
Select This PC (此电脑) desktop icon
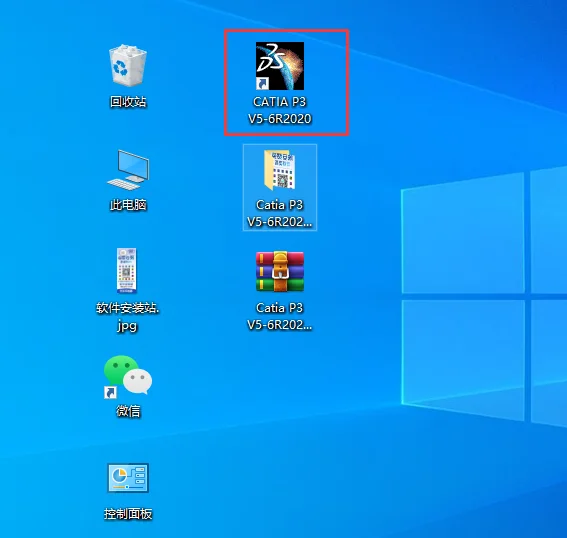click(128, 170)
